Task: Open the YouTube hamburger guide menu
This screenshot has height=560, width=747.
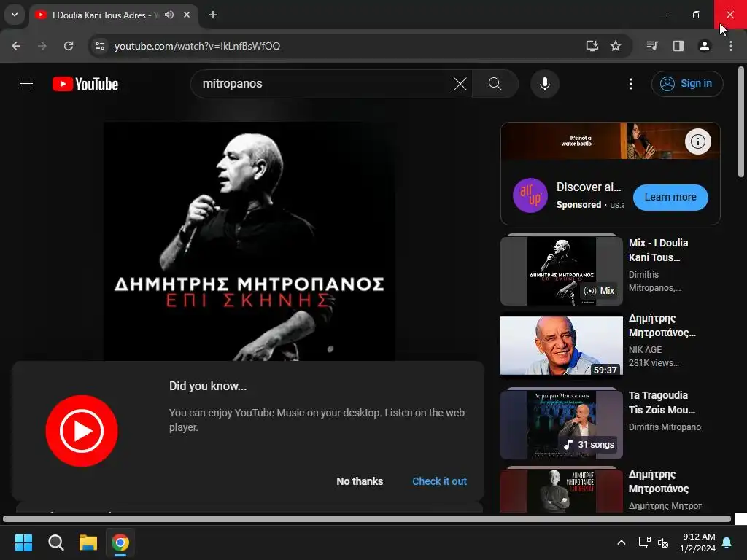Action: click(26, 84)
